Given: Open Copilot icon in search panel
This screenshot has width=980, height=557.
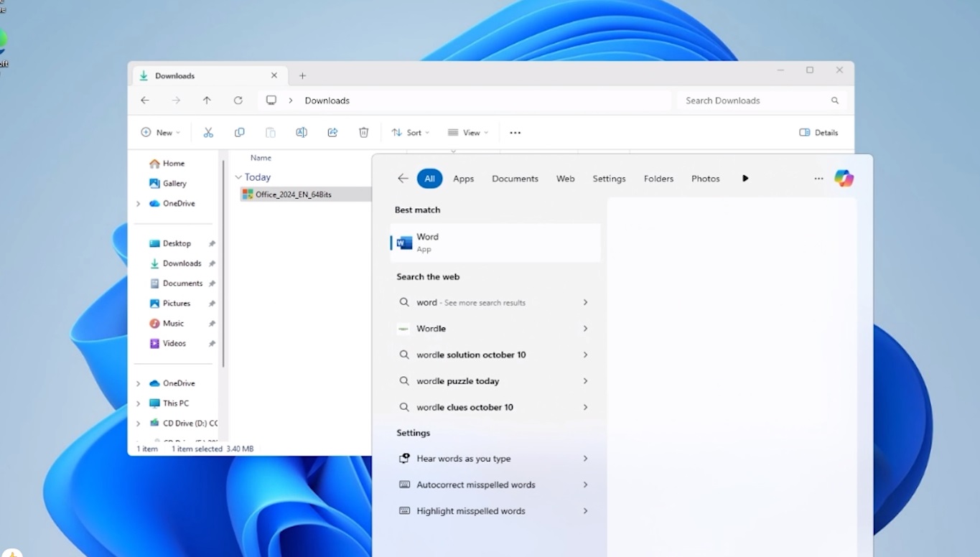Looking at the screenshot, I should tap(844, 179).
